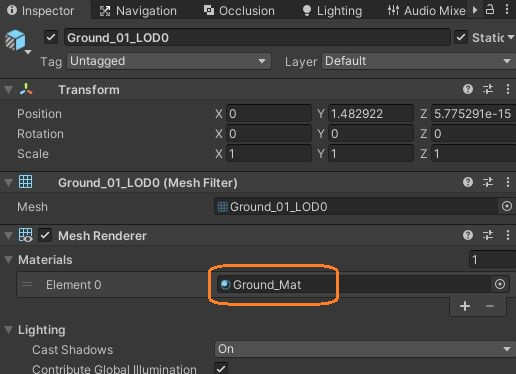Toggle the Static checkbox
Viewport: 516px width, 374px height.
click(x=461, y=37)
